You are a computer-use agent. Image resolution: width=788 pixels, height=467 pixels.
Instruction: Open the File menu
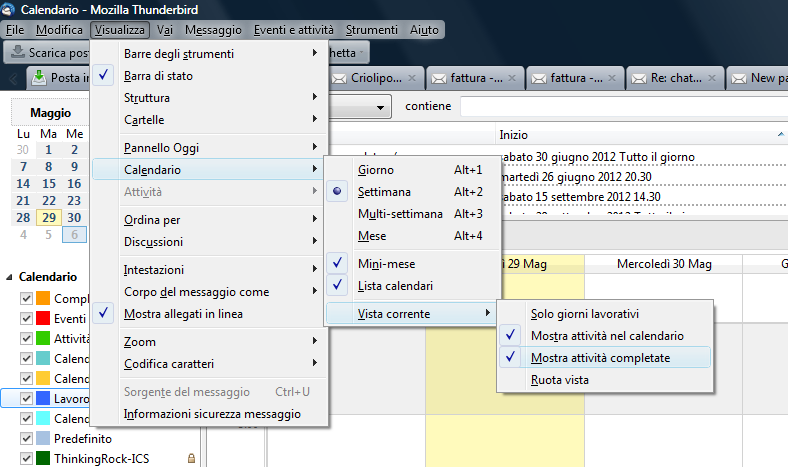(15, 30)
